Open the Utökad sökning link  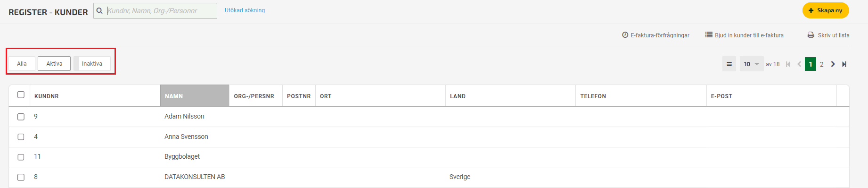pos(245,10)
